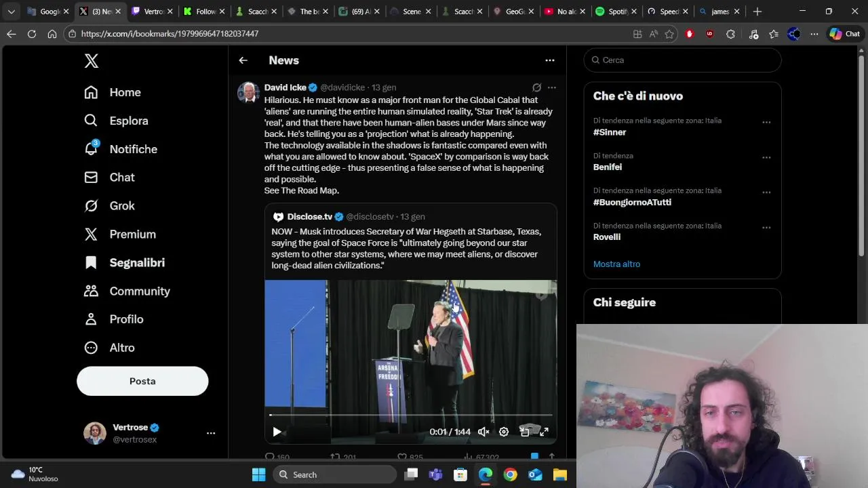This screenshot has height=488, width=868.
Task: Open options for the #Sinner trend
Action: click(766, 123)
